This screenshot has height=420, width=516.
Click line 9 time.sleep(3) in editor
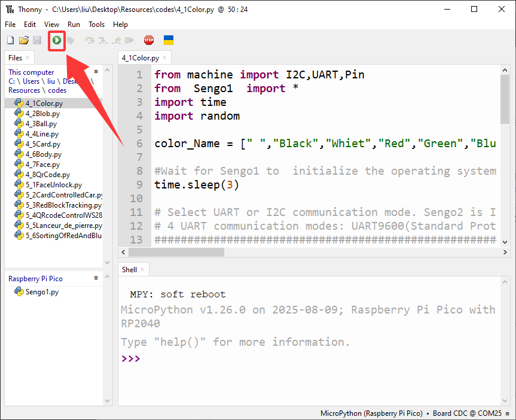[197, 185]
